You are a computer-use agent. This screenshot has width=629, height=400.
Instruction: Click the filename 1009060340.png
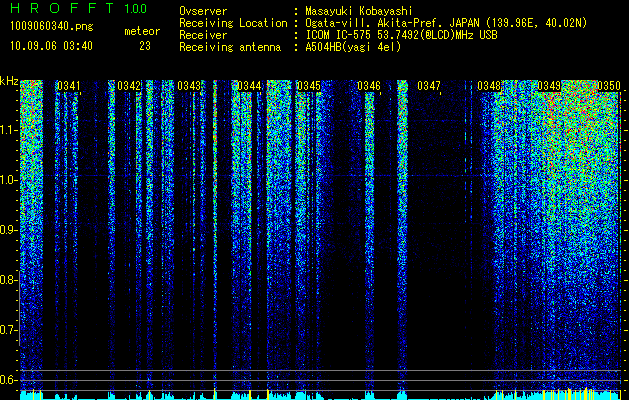(x=52, y=27)
